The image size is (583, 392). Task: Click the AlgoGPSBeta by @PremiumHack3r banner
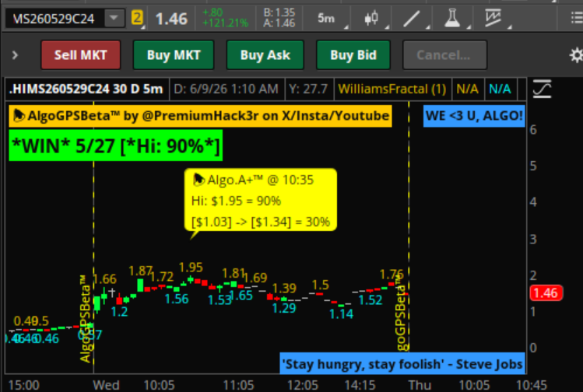[200, 116]
